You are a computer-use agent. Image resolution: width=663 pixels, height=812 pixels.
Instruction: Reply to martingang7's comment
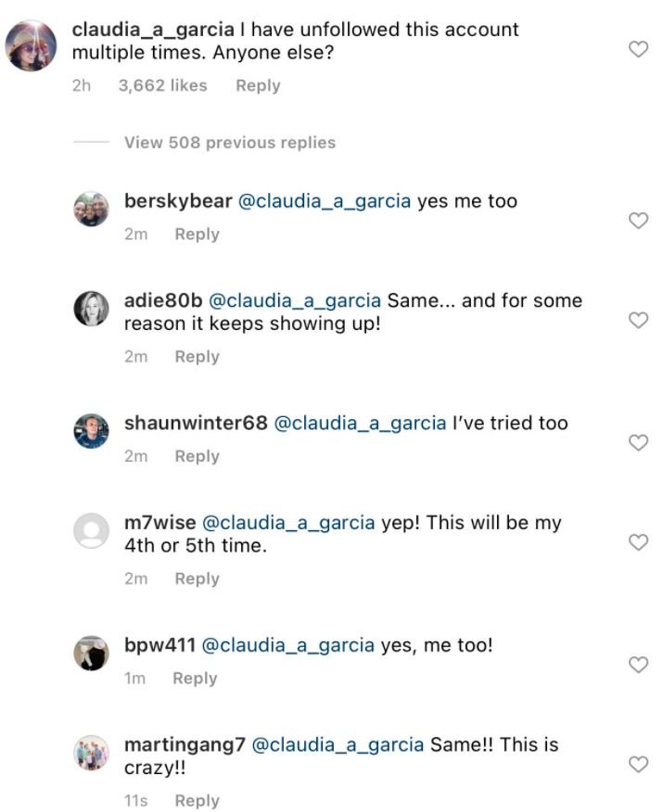(x=197, y=801)
